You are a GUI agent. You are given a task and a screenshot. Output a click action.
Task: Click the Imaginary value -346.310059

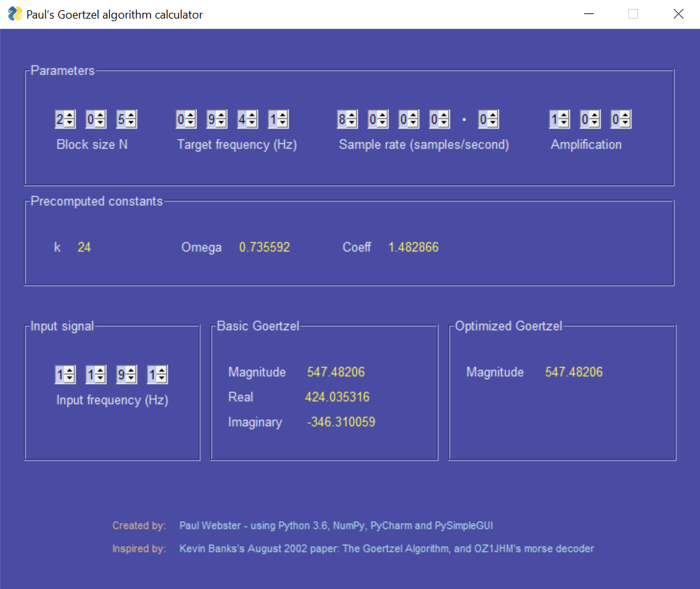coord(341,422)
